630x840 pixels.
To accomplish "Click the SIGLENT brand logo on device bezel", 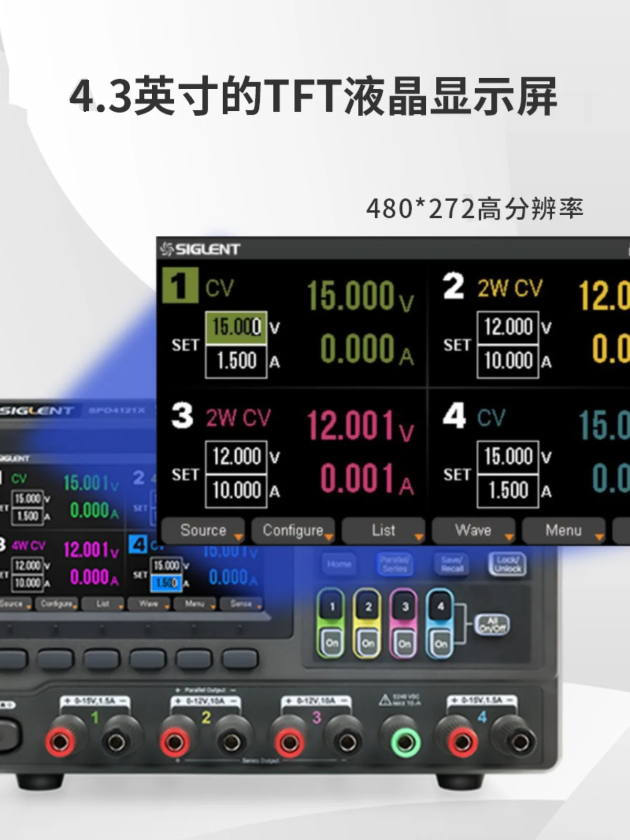I will point(37,411).
